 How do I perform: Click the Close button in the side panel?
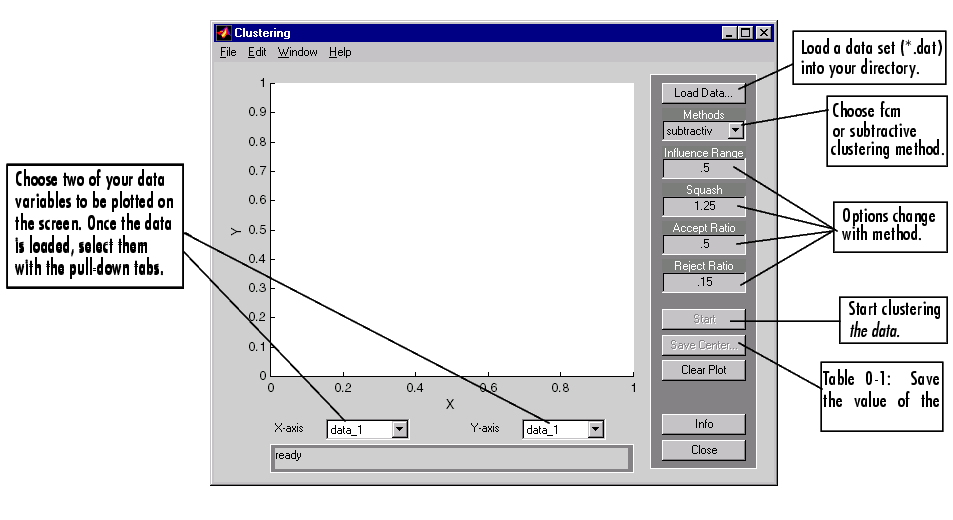[x=704, y=450]
